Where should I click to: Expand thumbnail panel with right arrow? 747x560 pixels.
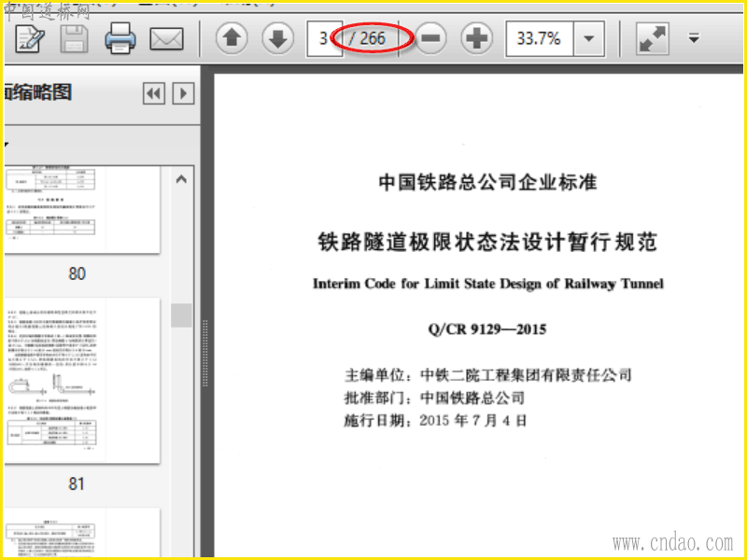(x=183, y=93)
